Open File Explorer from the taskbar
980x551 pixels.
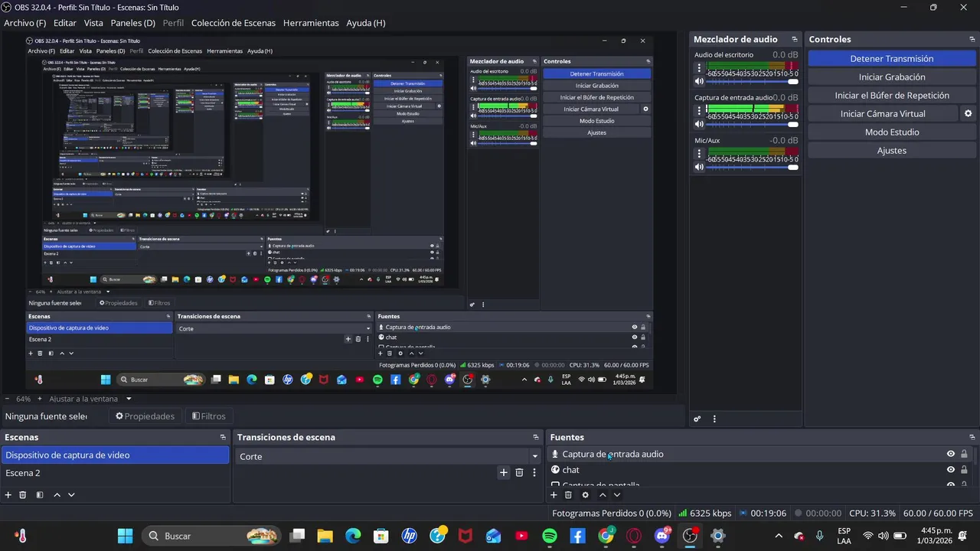(325, 536)
